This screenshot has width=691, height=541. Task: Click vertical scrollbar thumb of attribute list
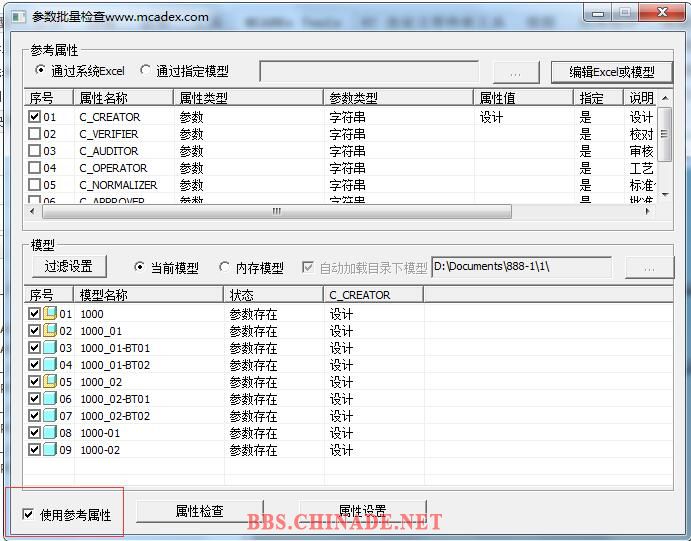[x=665, y=133]
